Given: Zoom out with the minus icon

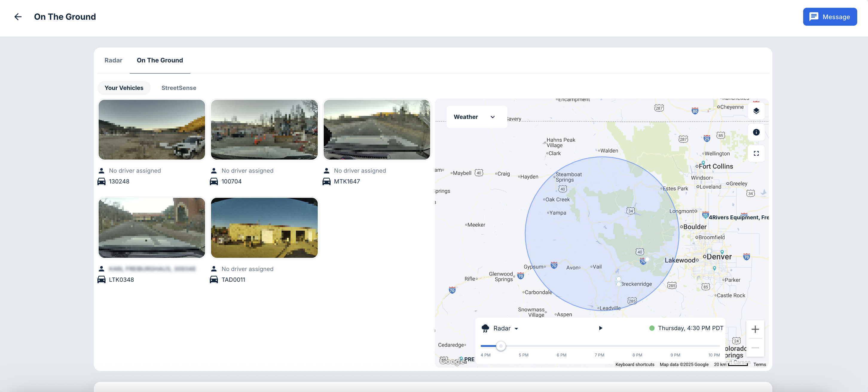Looking at the screenshot, I should 755,347.
